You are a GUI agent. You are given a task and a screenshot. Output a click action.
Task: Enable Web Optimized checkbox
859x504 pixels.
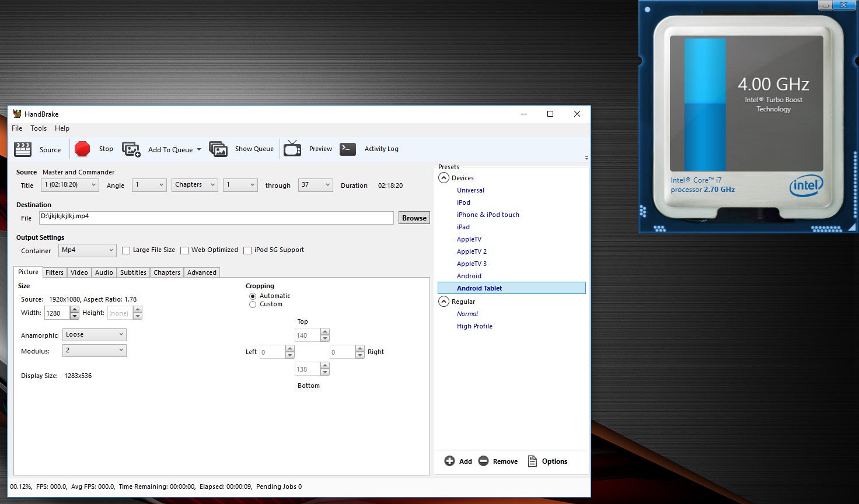pos(184,250)
